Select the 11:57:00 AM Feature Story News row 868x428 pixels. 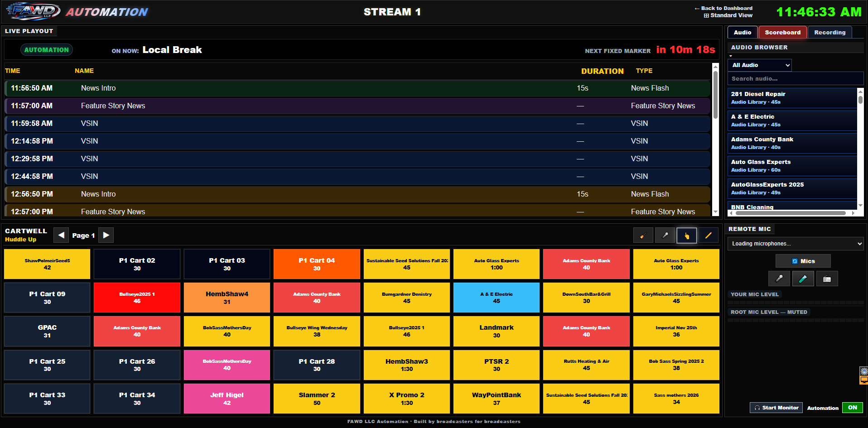click(x=357, y=106)
